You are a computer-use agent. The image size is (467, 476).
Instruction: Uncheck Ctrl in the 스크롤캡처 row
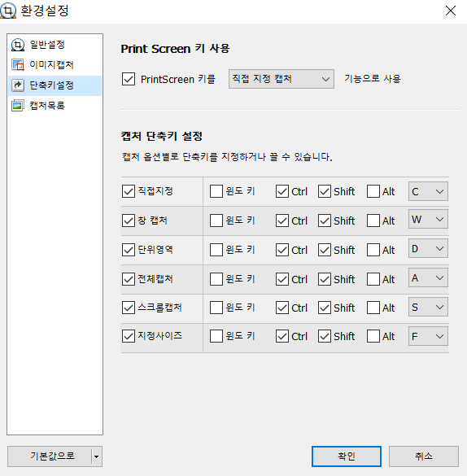[x=282, y=308]
